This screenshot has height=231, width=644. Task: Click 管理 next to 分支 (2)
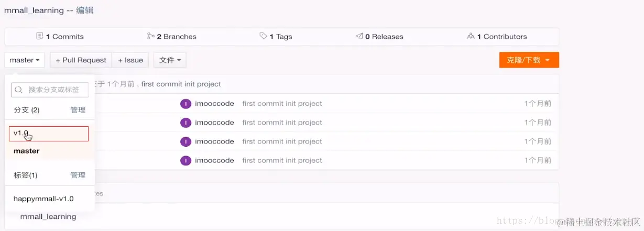tap(78, 110)
